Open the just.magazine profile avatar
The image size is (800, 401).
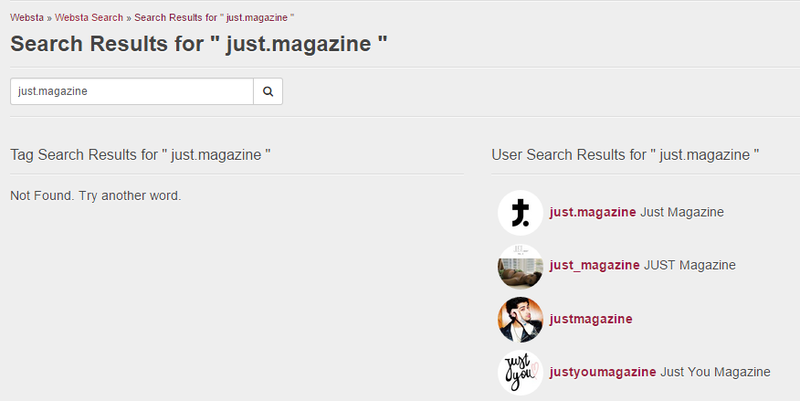tap(519, 212)
